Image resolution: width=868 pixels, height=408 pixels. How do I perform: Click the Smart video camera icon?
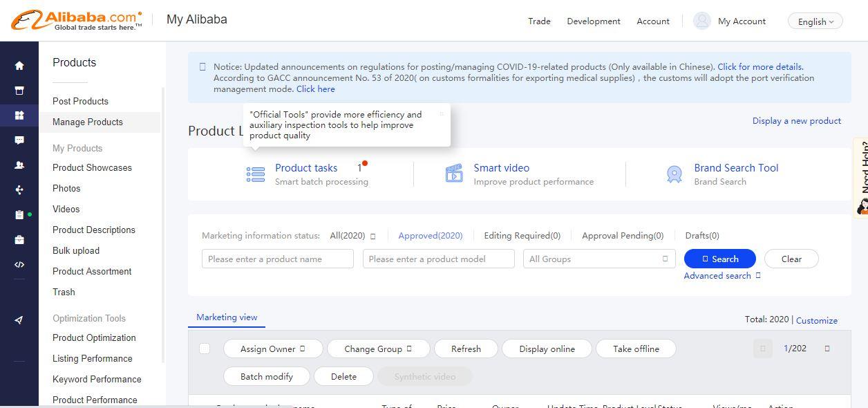coord(454,174)
